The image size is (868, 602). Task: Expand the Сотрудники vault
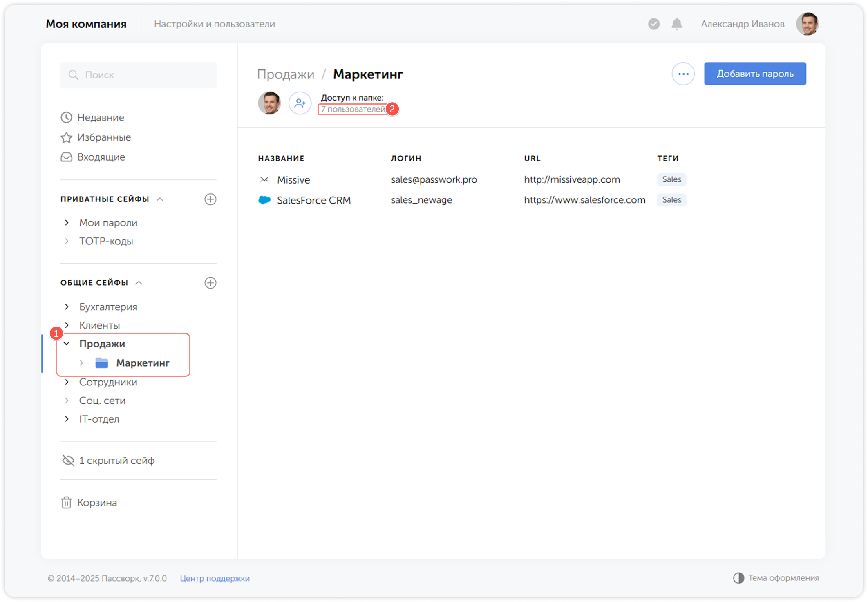point(67,382)
